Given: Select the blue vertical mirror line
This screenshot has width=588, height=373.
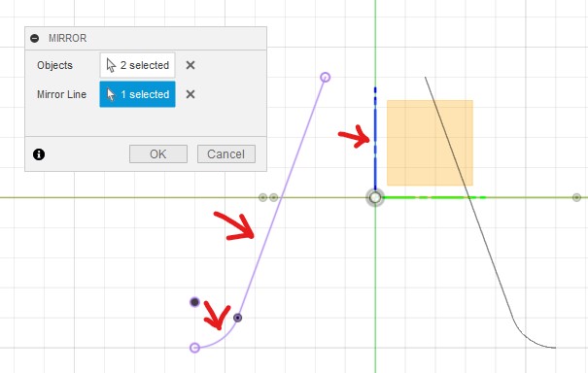Looking at the screenshot, I should coord(375,139).
